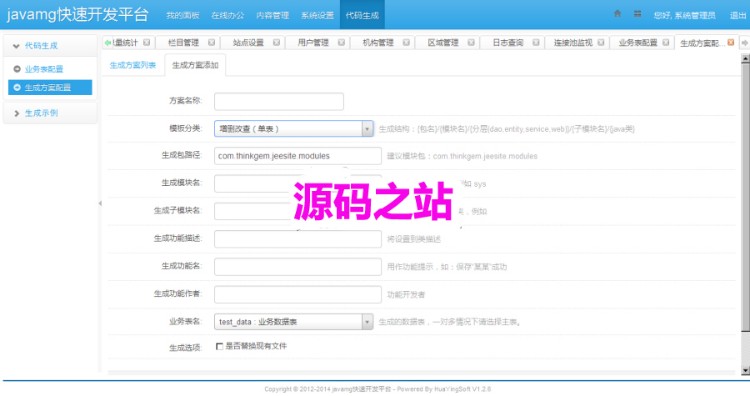Click the 业务表配置 sidebar bullet icon

[x=17, y=69]
